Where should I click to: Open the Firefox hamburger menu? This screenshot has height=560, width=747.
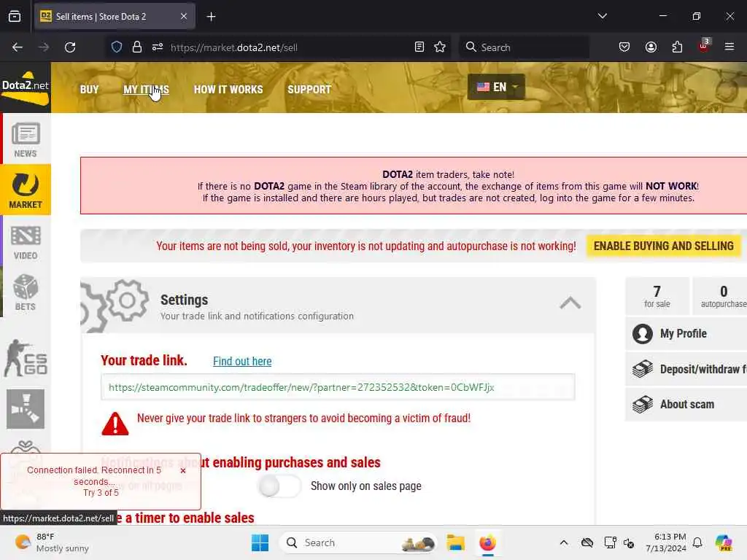[x=729, y=47]
